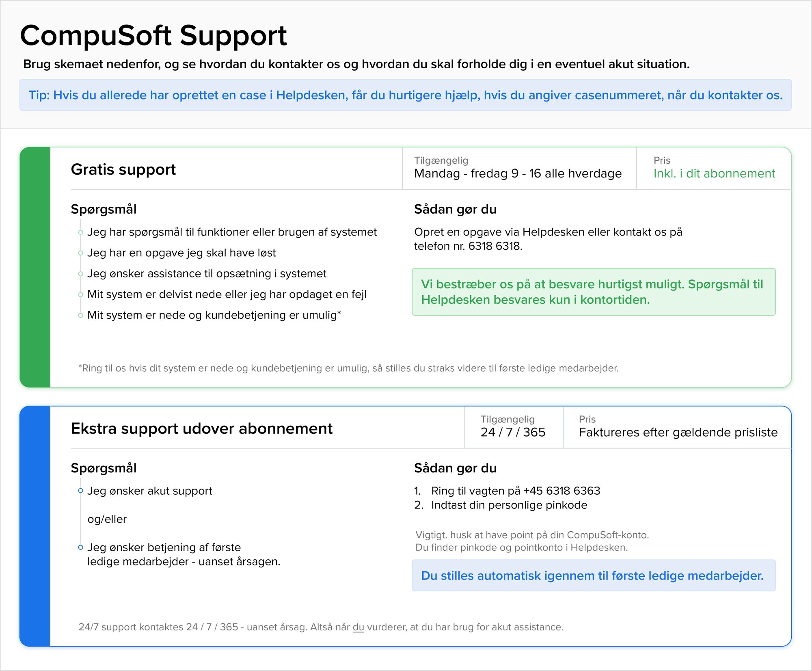Click the bullet beside 'Jeg ønsker assistance til opsætning'
Screen dimensions: 812x671
(80, 274)
